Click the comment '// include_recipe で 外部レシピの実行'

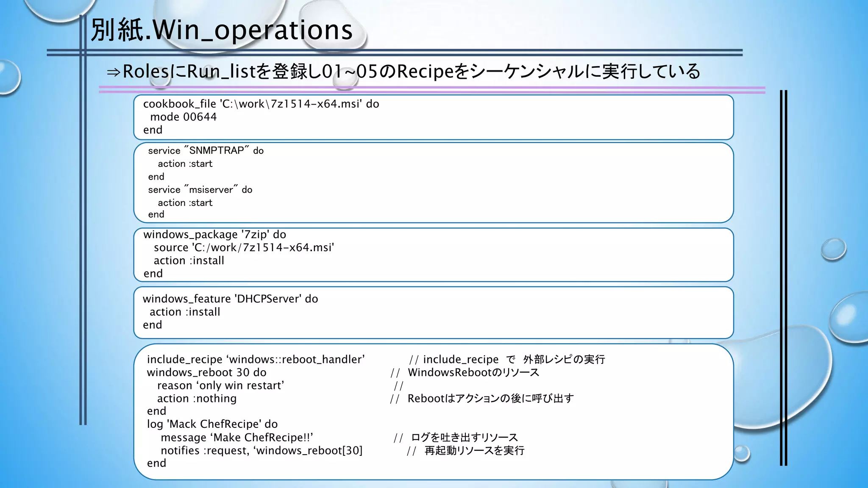(507, 359)
